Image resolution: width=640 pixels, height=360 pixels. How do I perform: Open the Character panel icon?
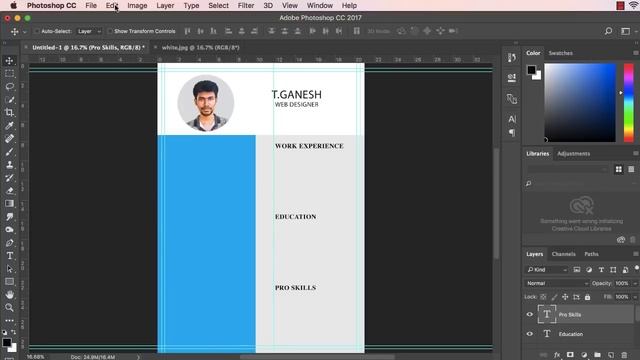[512, 119]
